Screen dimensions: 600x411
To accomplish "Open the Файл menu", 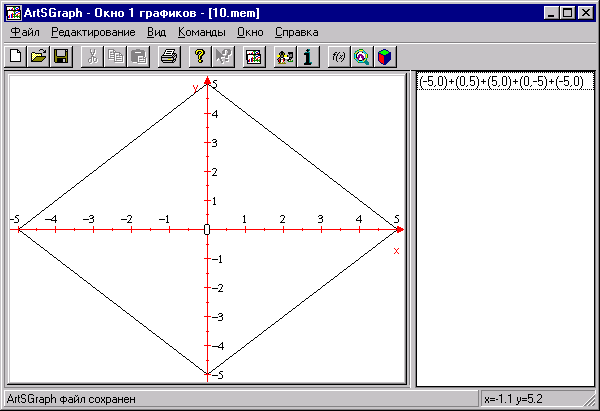I will tap(24, 33).
